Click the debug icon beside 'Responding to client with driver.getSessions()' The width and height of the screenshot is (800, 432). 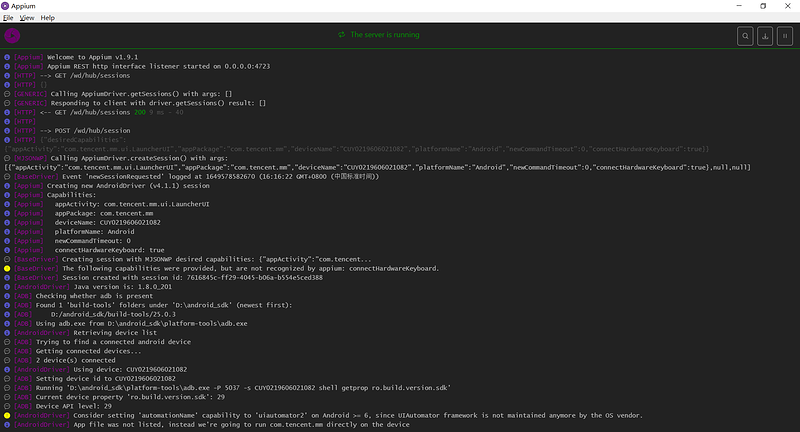tap(7, 103)
